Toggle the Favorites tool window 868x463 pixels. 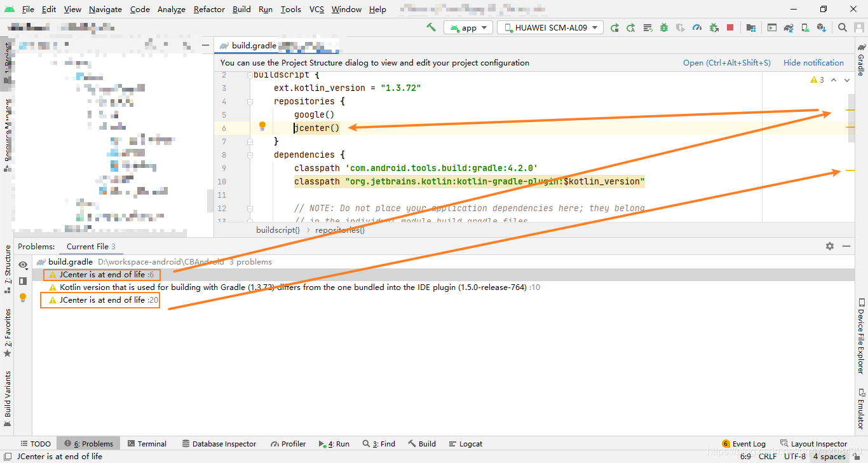pos(7,333)
